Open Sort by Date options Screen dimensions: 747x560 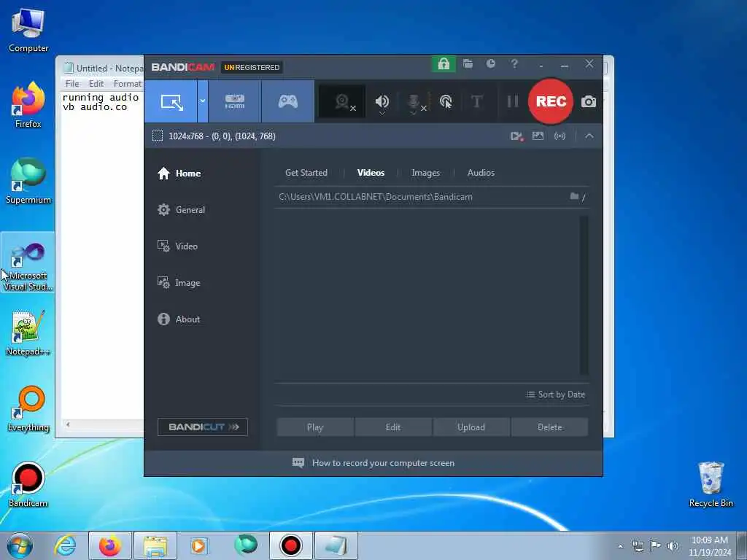tap(555, 394)
